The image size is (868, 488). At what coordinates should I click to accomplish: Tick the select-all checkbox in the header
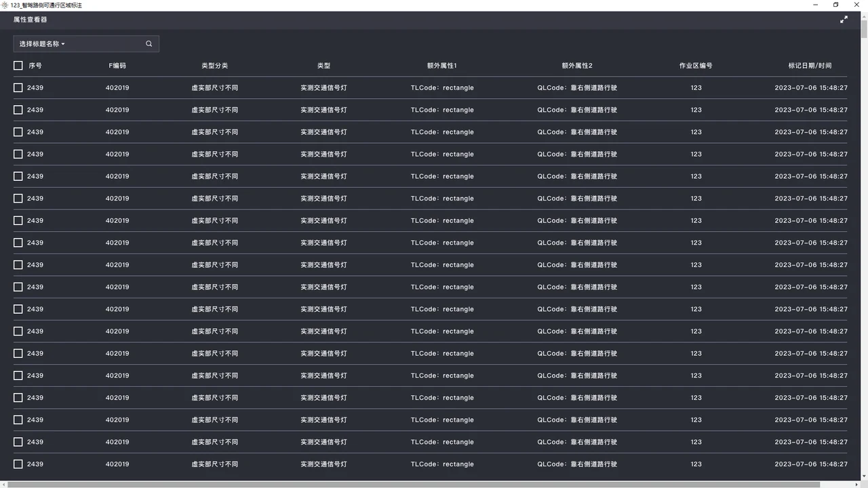(x=18, y=66)
